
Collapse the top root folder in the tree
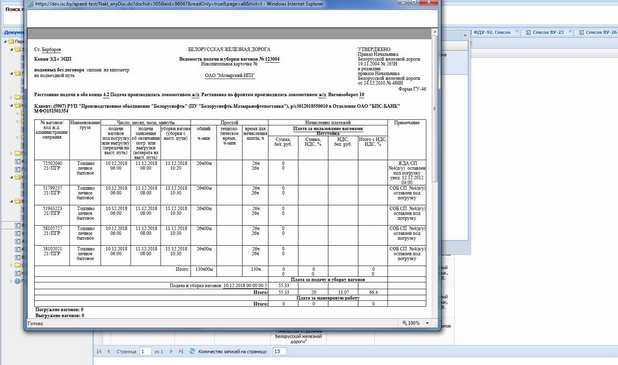(6, 41)
